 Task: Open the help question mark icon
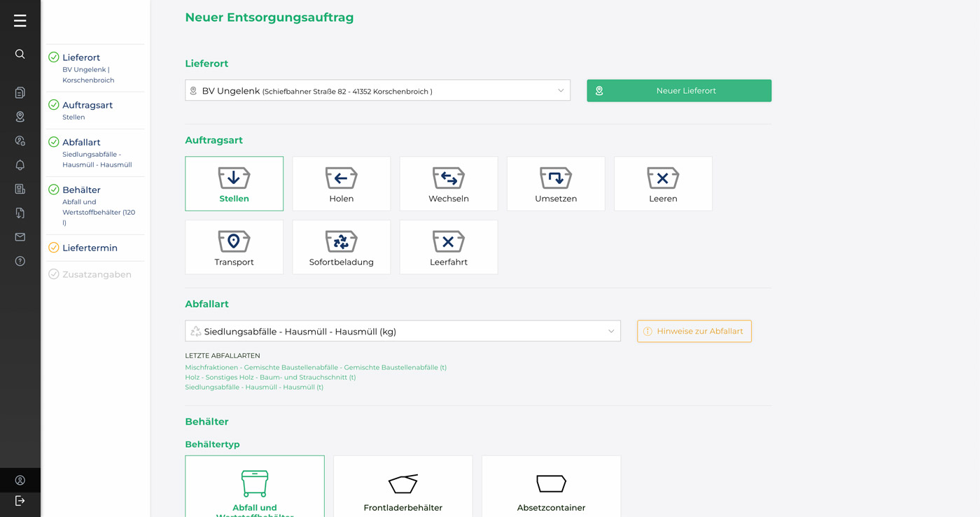pos(20,262)
